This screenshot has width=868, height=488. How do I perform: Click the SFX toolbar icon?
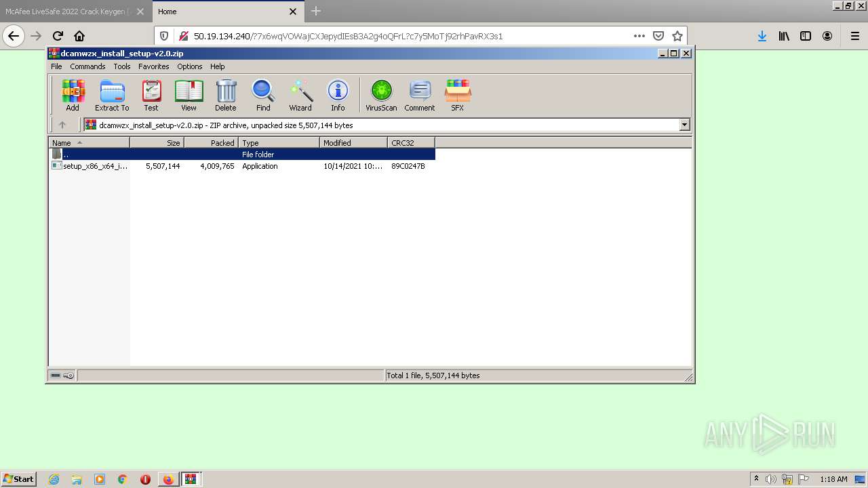(458, 95)
